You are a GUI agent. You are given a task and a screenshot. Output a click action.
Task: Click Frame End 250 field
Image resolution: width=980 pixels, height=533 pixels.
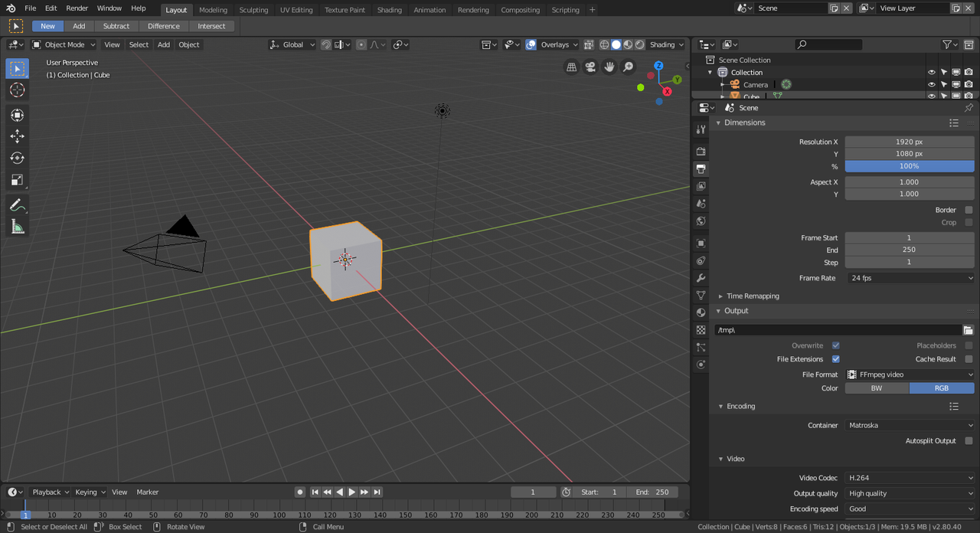910,250
